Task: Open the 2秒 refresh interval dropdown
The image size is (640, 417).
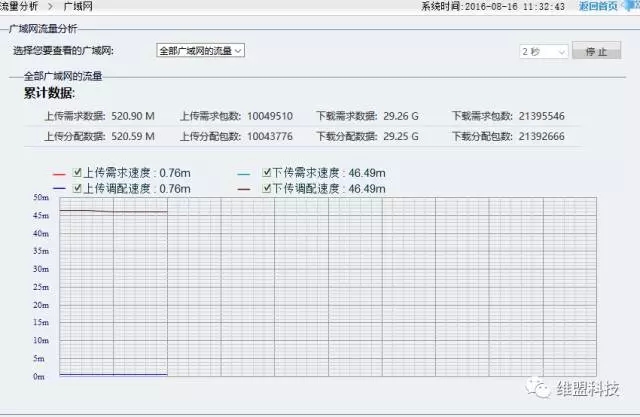Action: [543, 50]
